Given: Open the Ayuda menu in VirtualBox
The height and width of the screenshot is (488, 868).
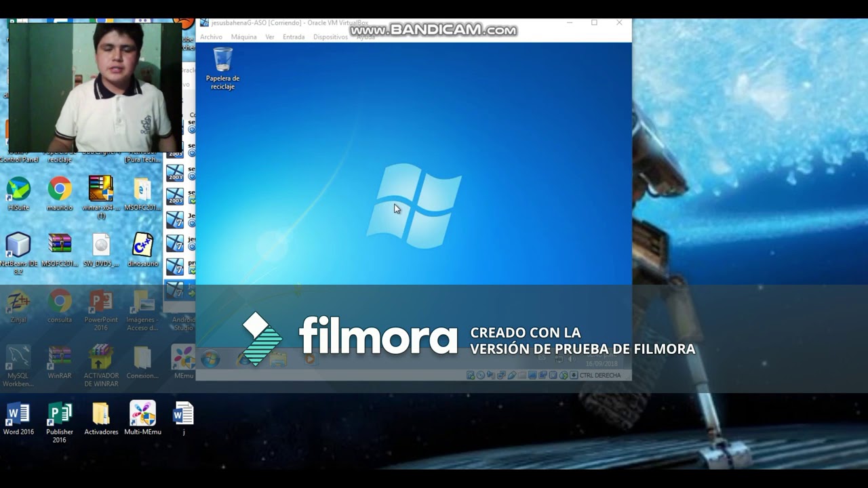Looking at the screenshot, I should point(366,37).
